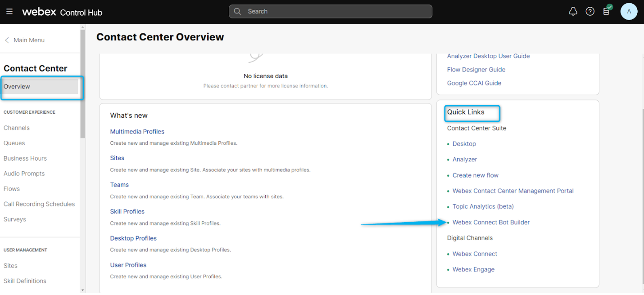The image size is (644, 295).
Task: Open Call Recording Schedules page
Action: [39, 204]
